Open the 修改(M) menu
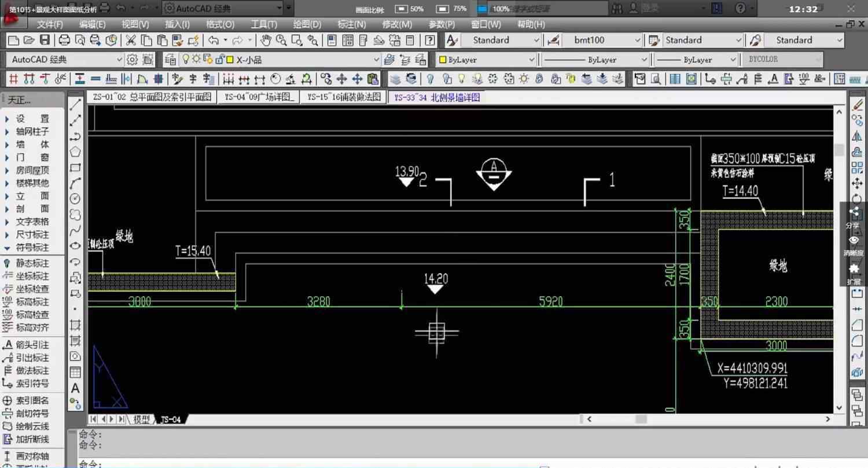Viewport: 868px width, 468px height. (397, 24)
